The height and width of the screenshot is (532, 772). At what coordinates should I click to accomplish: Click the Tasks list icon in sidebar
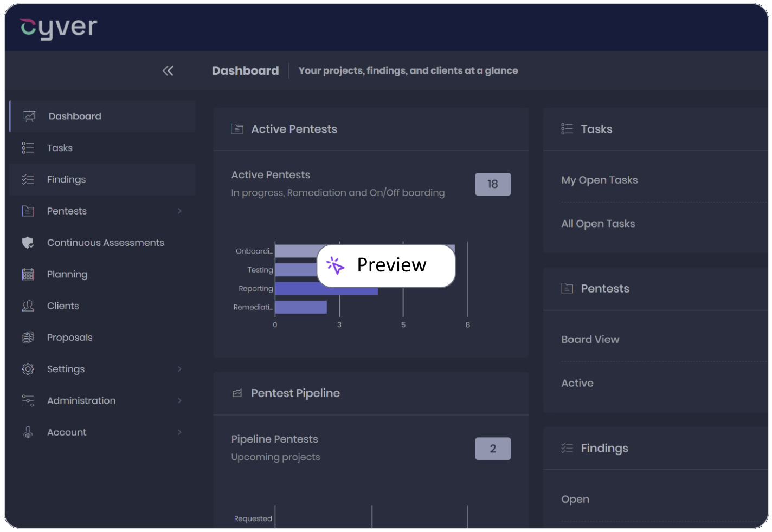coord(28,148)
